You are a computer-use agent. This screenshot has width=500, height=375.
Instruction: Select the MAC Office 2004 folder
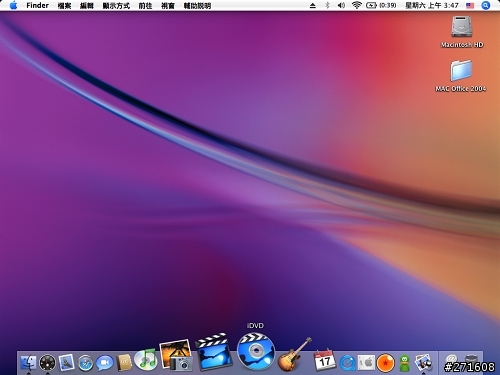pos(461,76)
